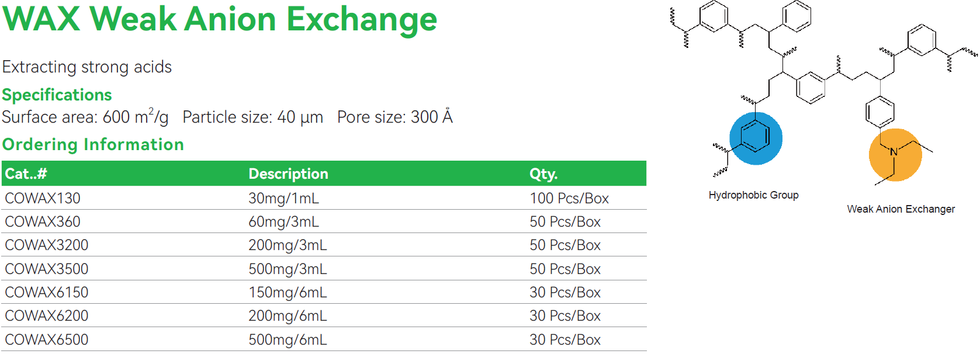Choose the COWAX3200 row entry
This screenshot has height=354, width=980.
coord(47,245)
